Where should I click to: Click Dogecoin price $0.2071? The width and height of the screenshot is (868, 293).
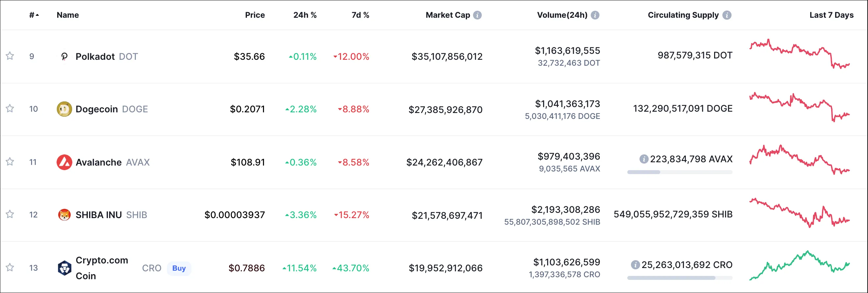pos(247,109)
